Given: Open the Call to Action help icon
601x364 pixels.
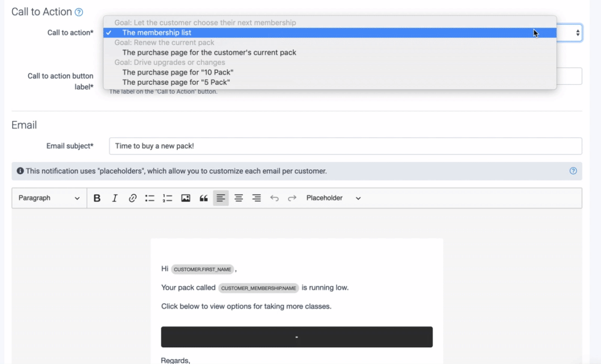Looking at the screenshot, I should 79,12.
